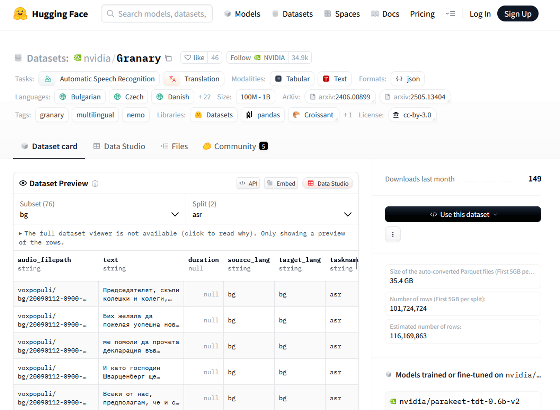This screenshot has width=560, height=410.
Task: Click the text column header
Action: click(x=110, y=260)
